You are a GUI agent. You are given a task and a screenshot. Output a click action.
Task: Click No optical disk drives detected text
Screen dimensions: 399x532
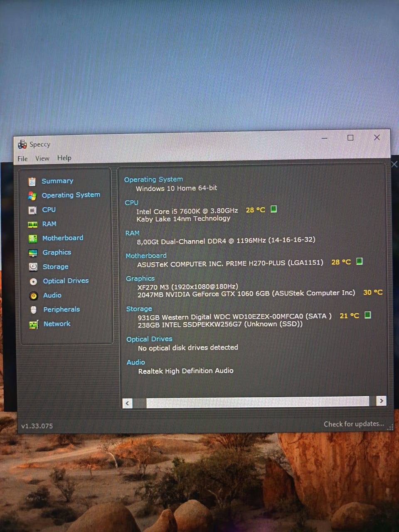tap(188, 348)
